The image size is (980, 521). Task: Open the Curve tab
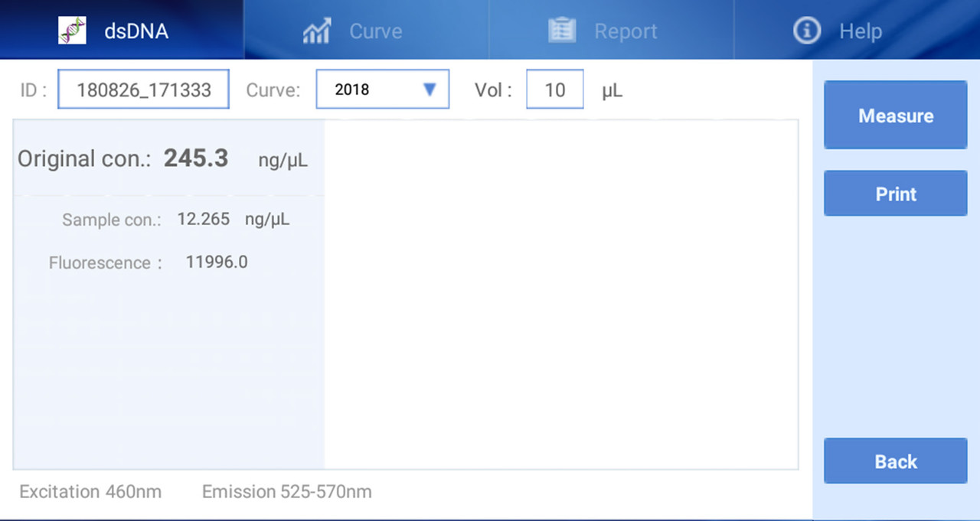point(375,31)
